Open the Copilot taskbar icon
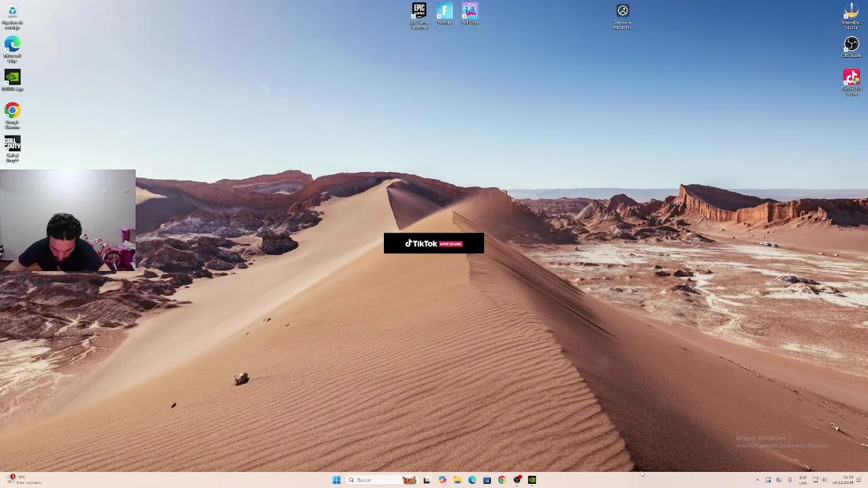The image size is (868, 488). pos(442,480)
